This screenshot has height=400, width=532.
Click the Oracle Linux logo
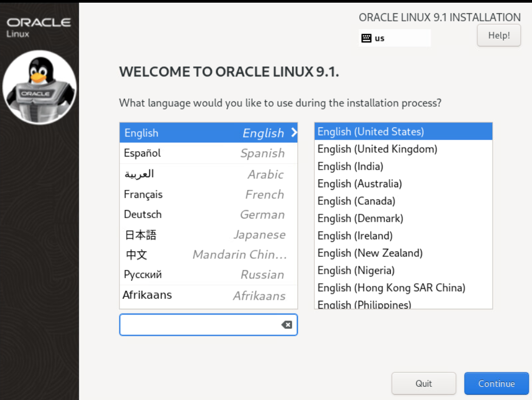click(x=39, y=27)
